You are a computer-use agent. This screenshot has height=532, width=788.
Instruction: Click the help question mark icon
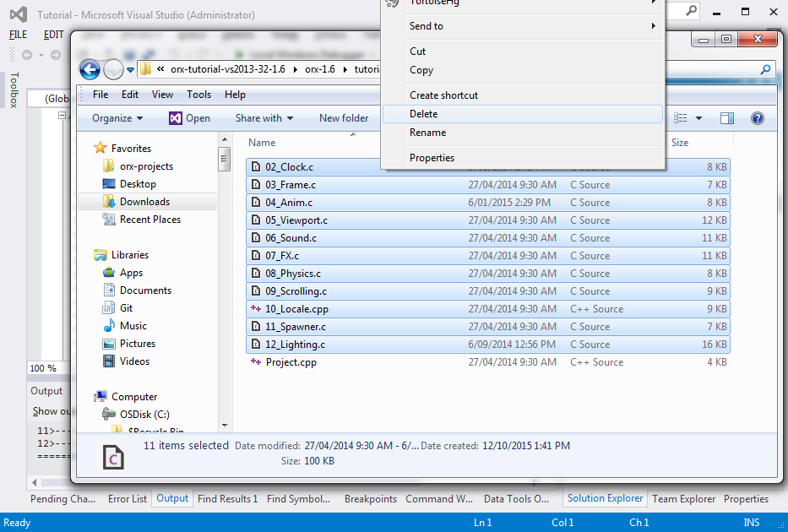[757, 118]
